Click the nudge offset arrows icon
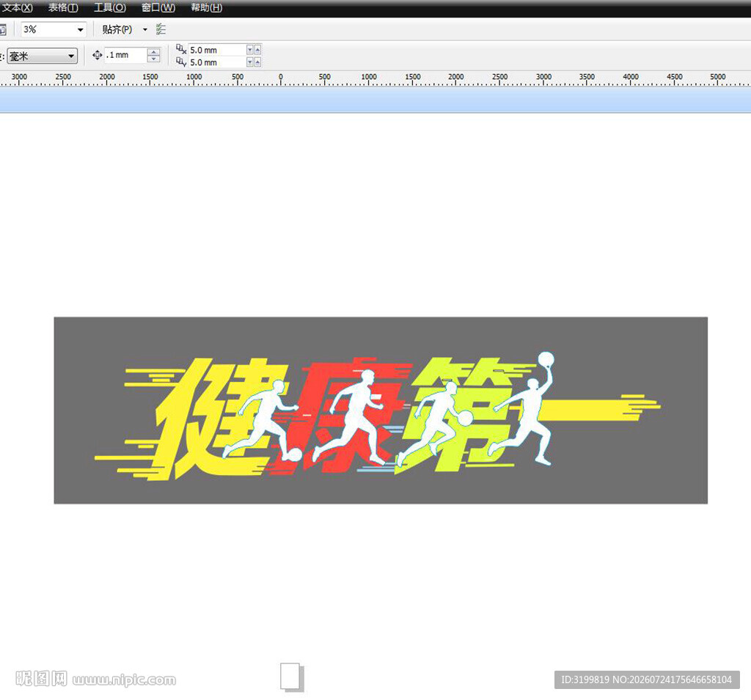 point(97,55)
